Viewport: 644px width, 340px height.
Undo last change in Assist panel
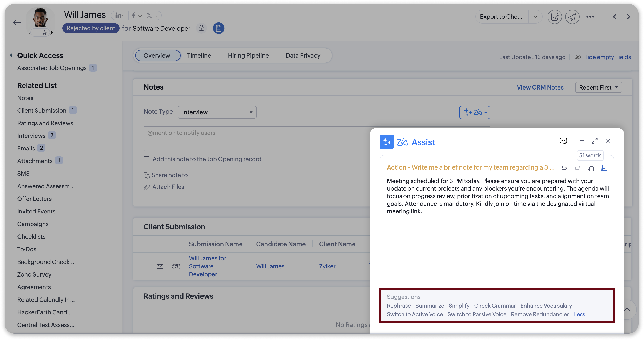564,168
